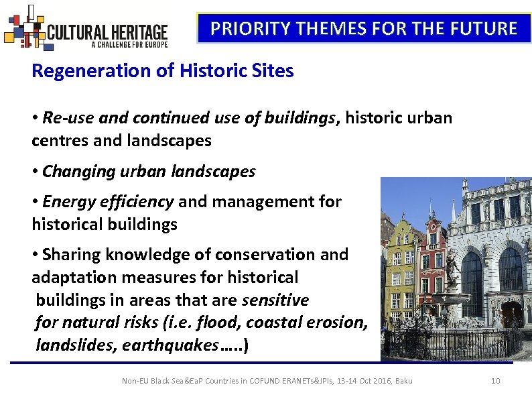532x399 pixels.
Task: Click 'Re-use and continued use of buildings' text
Action: (x=189, y=118)
